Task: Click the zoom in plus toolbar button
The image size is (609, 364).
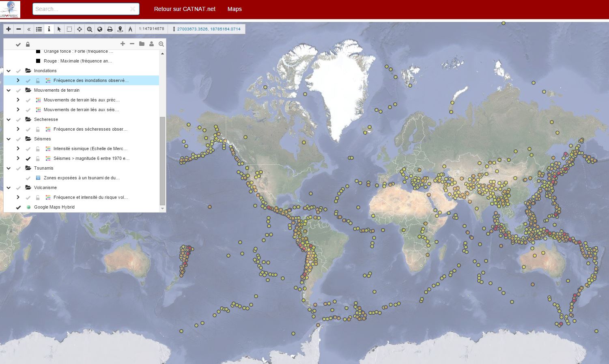Action: [x=9, y=29]
